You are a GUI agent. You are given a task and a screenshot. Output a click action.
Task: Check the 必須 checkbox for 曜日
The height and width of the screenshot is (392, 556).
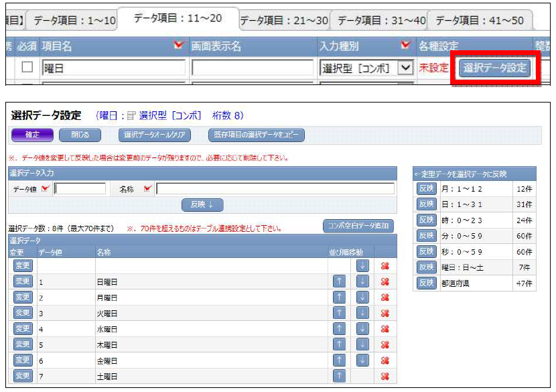(27, 68)
